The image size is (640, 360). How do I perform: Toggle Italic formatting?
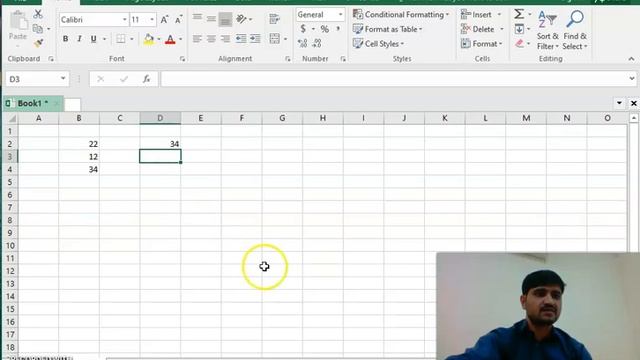(79, 39)
